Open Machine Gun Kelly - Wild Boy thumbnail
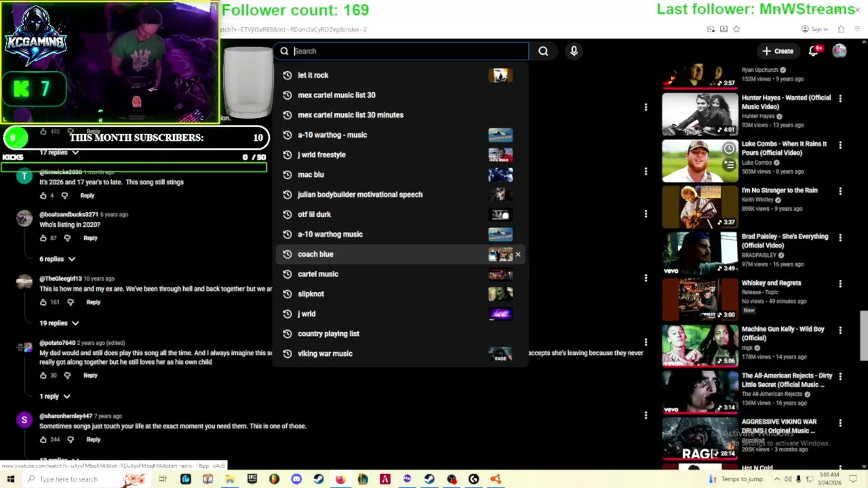 pyautogui.click(x=700, y=345)
